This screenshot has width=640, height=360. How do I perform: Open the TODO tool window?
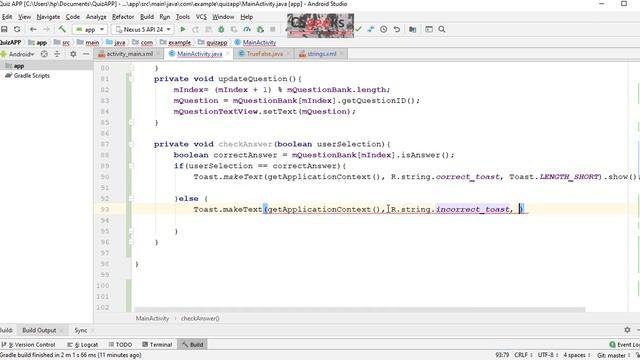coord(120,344)
